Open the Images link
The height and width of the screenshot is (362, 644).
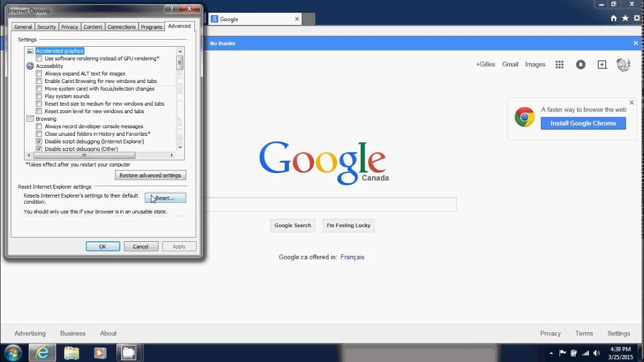[x=535, y=64]
